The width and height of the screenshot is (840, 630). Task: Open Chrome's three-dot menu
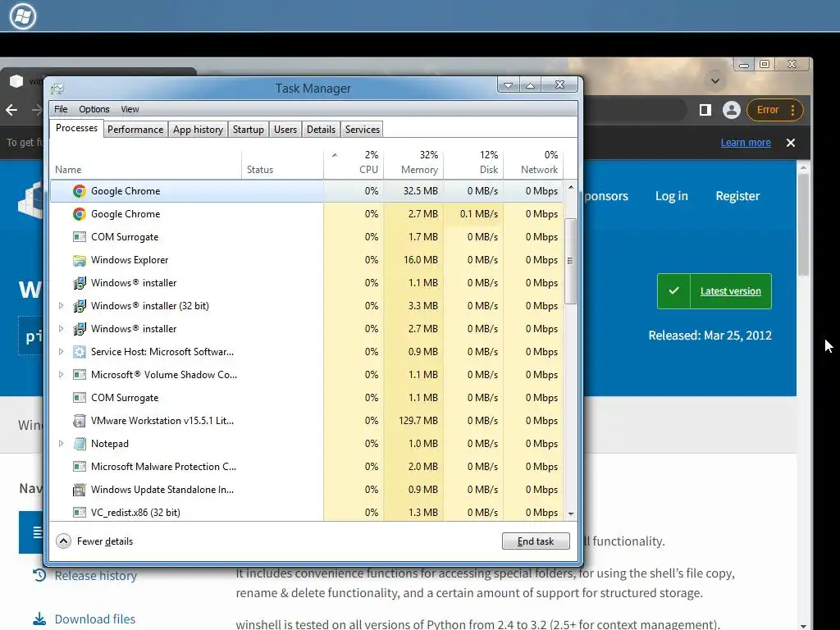pyautogui.click(x=793, y=110)
